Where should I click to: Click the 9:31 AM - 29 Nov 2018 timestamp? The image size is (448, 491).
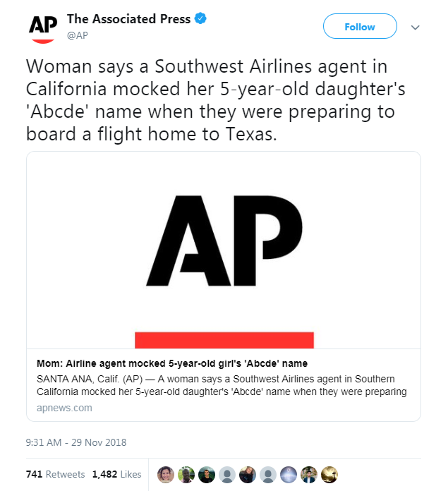75,443
